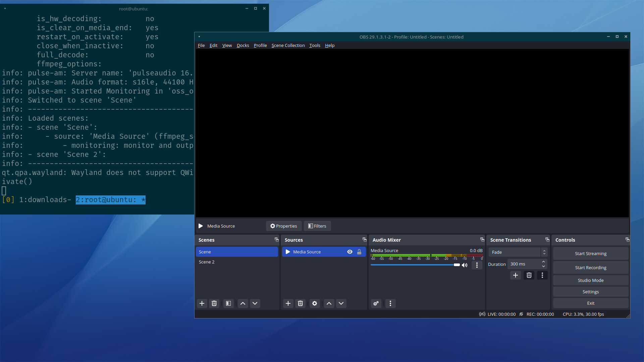Remove the selected source
Image resolution: width=644 pixels, height=362 pixels.
[300, 303]
